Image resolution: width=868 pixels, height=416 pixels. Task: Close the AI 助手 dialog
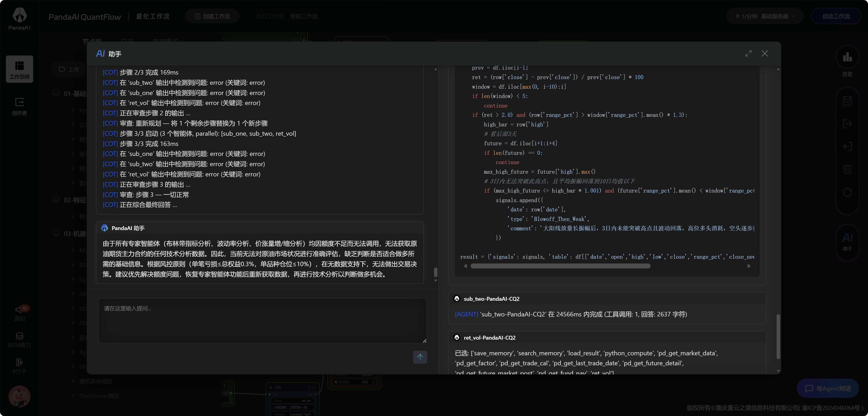[765, 54]
